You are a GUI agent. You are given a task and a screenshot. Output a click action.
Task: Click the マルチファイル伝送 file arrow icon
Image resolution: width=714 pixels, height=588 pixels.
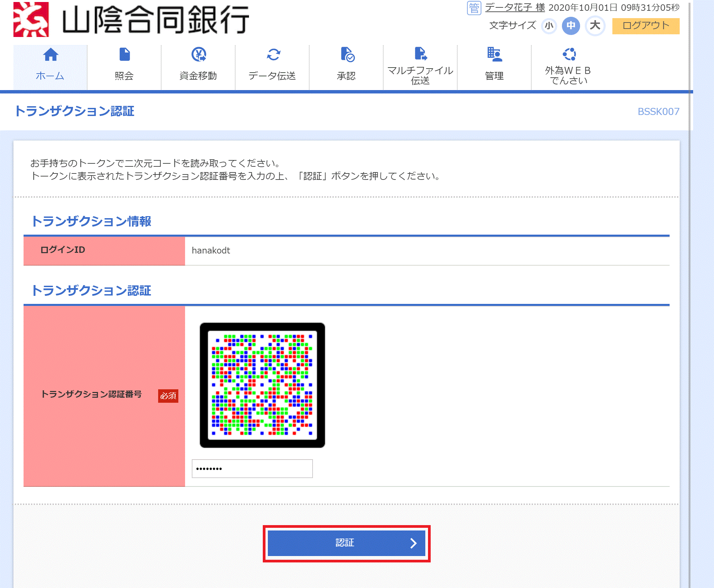tap(421, 53)
